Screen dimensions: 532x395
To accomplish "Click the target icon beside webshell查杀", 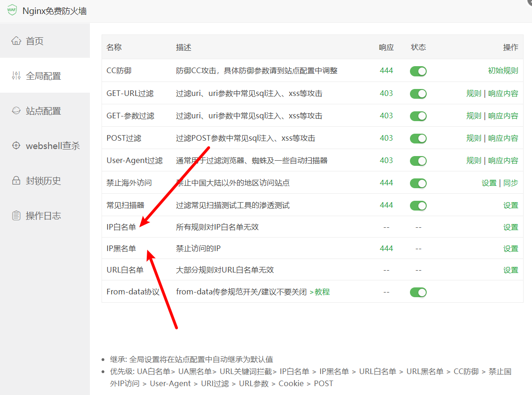I will pyautogui.click(x=16, y=146).
